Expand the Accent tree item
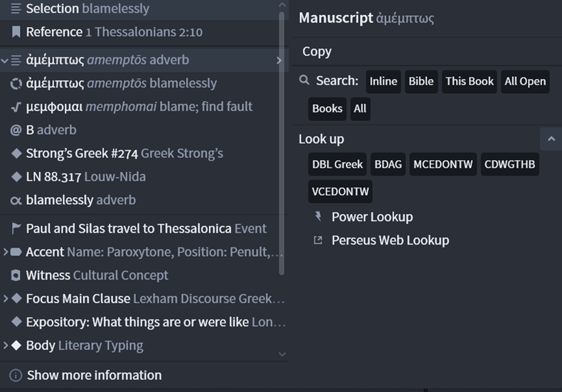Screen dimensions: 562x392 (6, 252)
